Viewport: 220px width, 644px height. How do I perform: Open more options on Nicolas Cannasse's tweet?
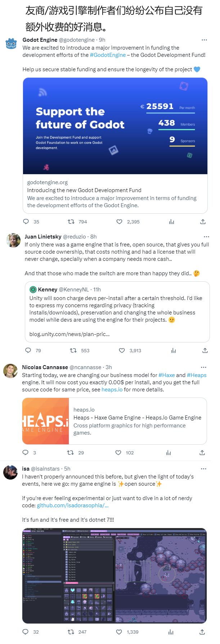[203, 367]
